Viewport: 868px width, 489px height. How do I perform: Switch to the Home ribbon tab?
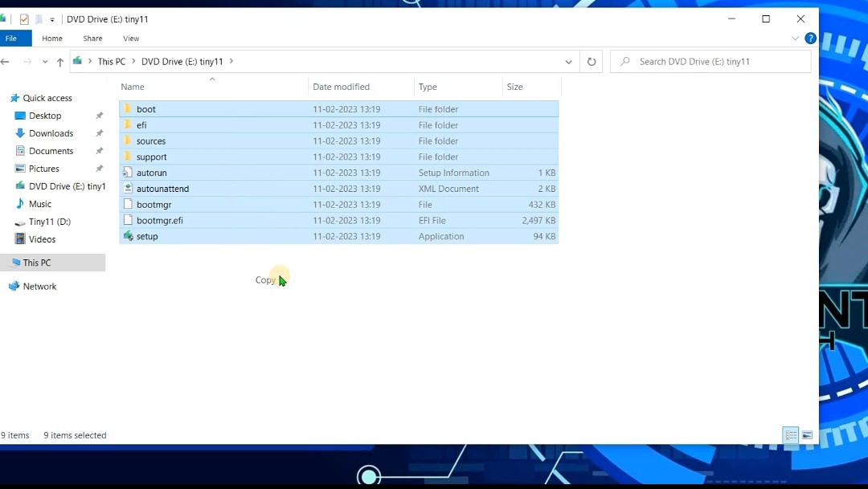(x=52, y=39)
